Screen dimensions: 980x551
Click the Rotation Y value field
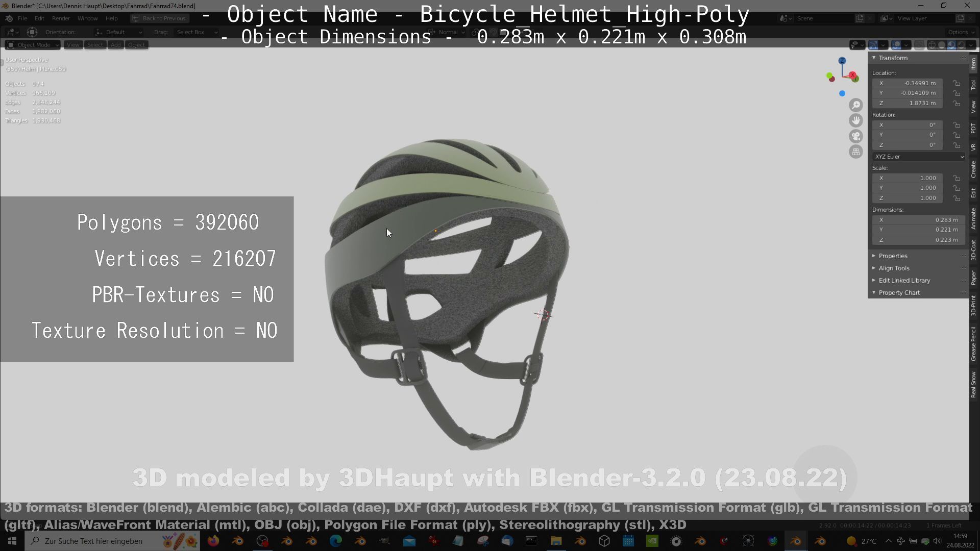[908, 135]
